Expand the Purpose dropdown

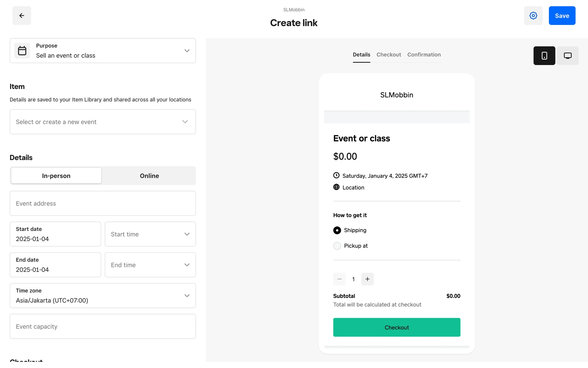click(187, 51)
